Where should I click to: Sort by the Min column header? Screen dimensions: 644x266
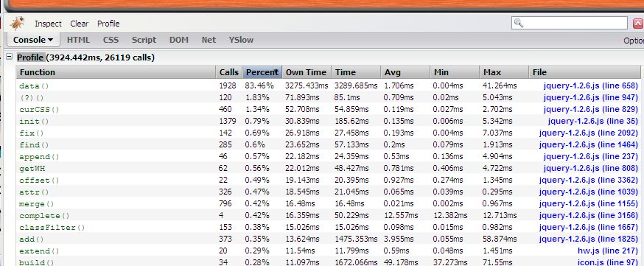(x=454, y=72)
